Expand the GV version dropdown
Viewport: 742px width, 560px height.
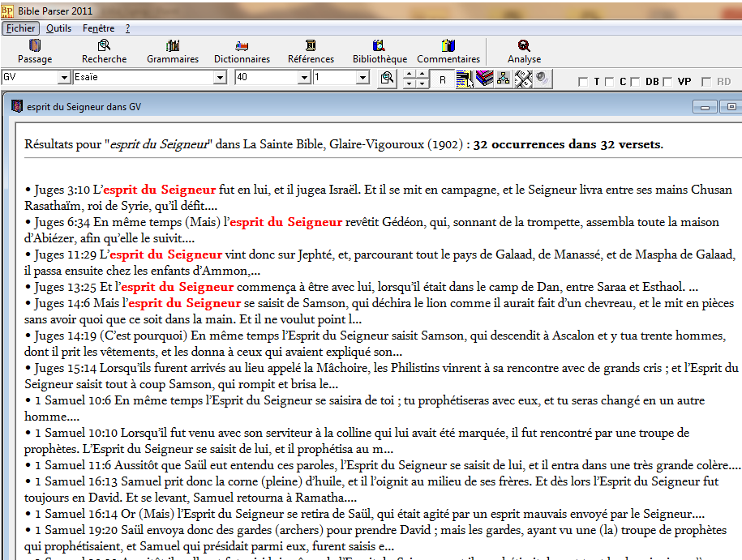pyautogui.click(x=64, y=77)
